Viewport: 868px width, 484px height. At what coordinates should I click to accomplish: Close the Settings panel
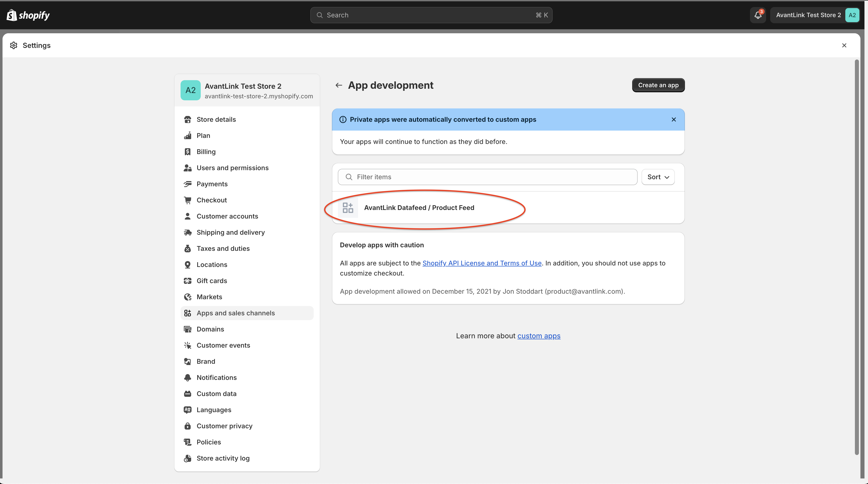click(x=844, y=45)
